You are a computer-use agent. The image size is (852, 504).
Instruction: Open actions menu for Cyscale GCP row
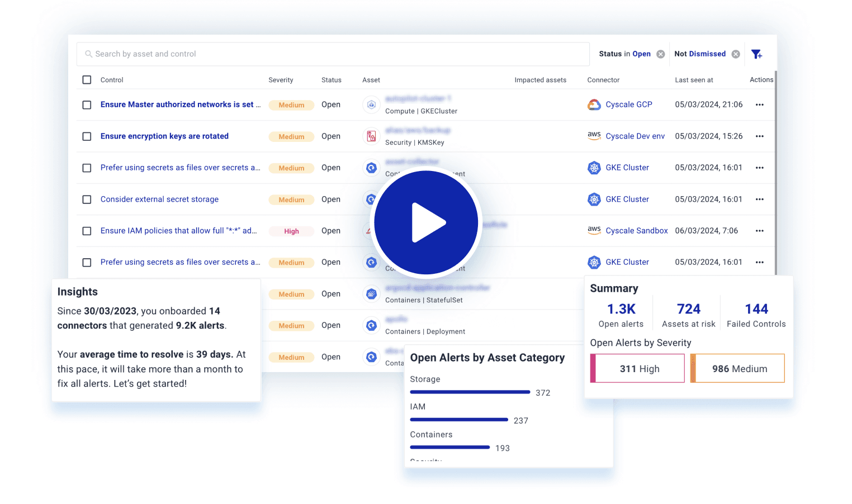click(759, 104)
